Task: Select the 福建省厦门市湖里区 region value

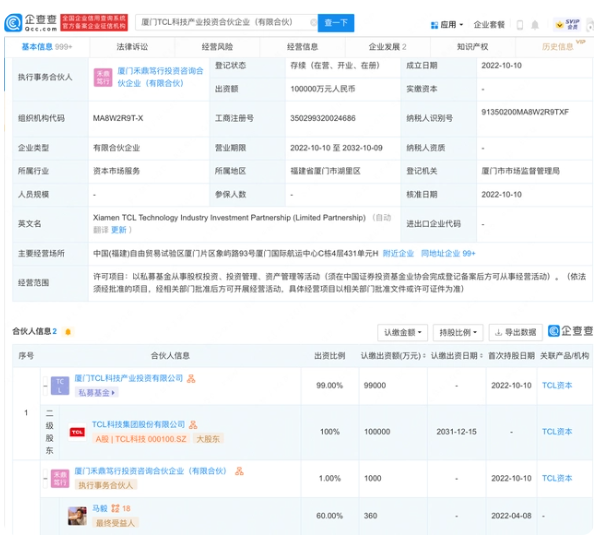Action: click(325, 171)
